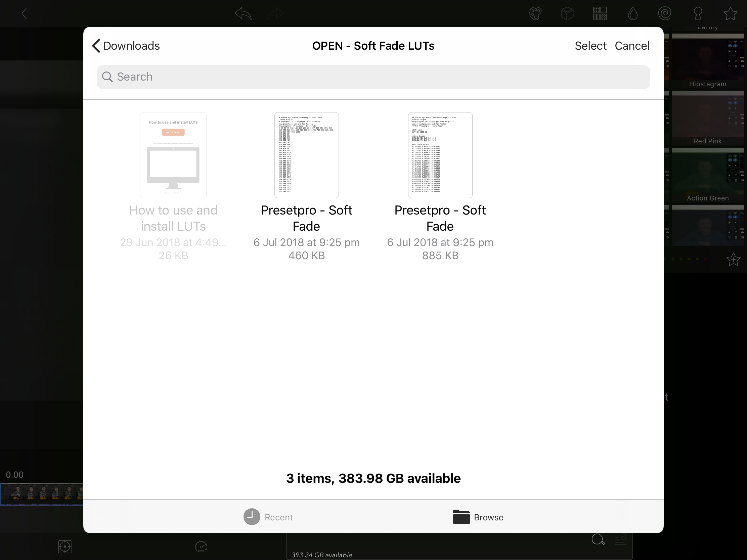This screenshot has width=747, height=560.
Task: Go back to the Downloads folder
Action: tap(126, 46)
